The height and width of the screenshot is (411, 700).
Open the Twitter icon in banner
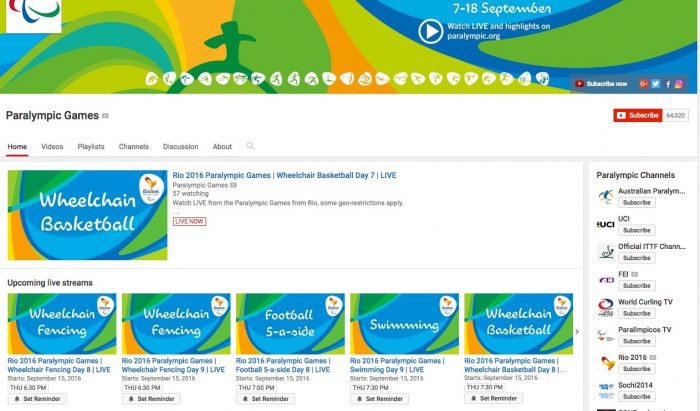(x=655, y=83)
